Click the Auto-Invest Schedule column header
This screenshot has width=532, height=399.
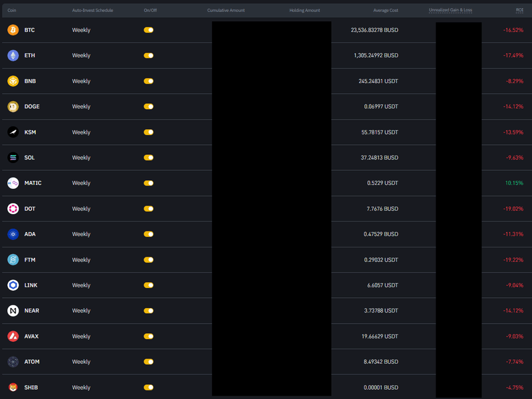point(92,10)
